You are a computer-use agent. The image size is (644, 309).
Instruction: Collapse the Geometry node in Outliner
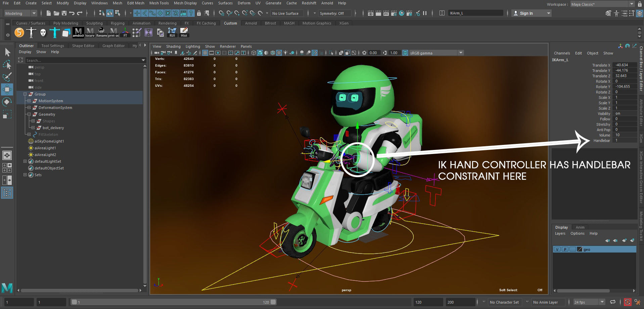(x=29, y=114)
